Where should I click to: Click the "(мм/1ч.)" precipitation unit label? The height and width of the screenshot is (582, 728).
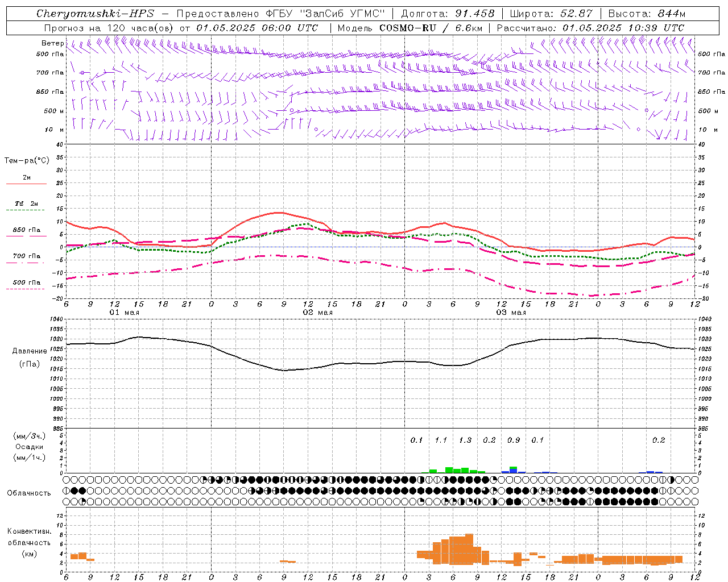click(30, 458)
